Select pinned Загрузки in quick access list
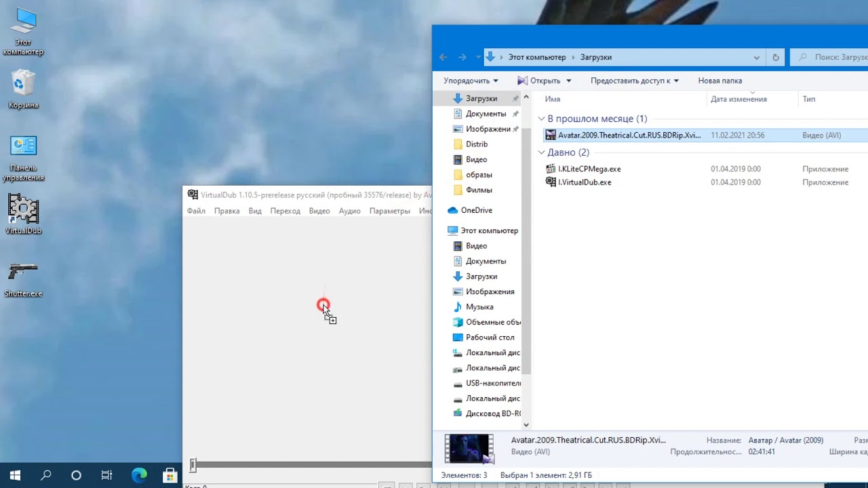868x488 pixels. (x=480, y=98)
